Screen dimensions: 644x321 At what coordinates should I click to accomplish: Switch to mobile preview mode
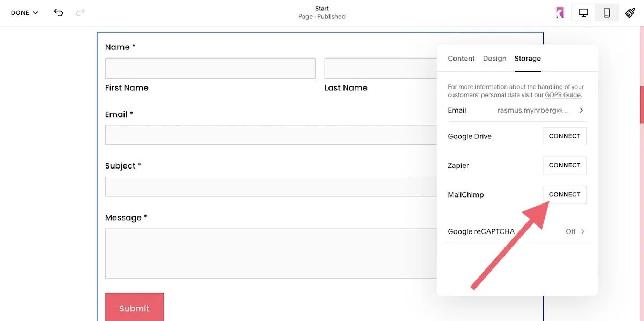[605, 12]
